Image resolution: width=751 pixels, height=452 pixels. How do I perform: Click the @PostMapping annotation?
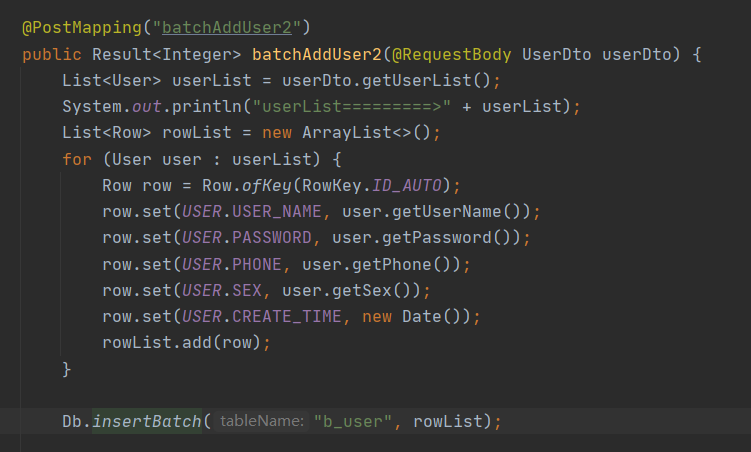point(82,28)
